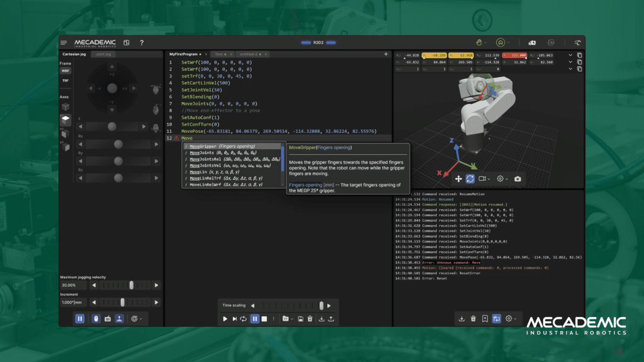The width and height of the screenshot is (644, 362).
Task: Click the save program floppy icon
Action: click(x=301, y=319)
